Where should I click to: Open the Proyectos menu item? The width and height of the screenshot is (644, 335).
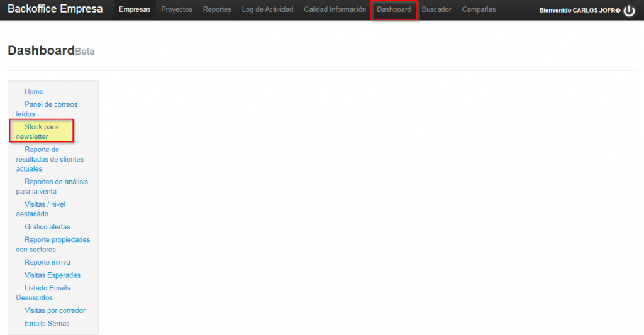pyautogui.click(x=177, y=9)
